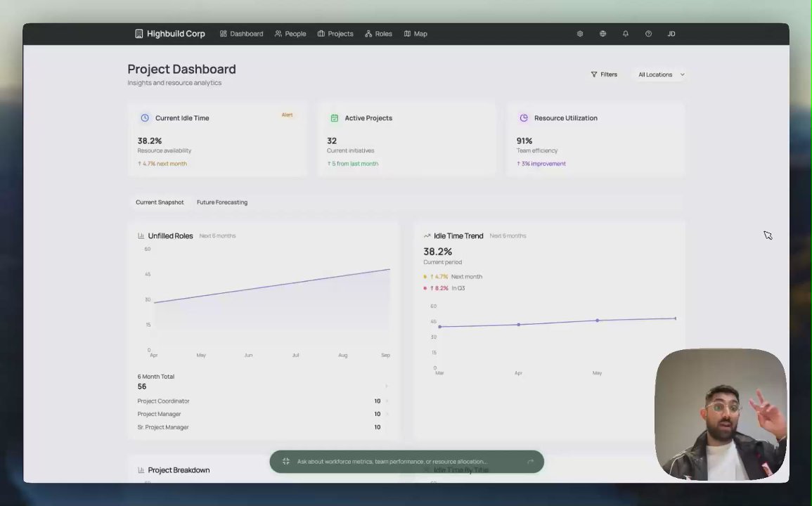812x506 pixels.
Task: Click the calendar icon on Active Projects card
Action: 335,118
